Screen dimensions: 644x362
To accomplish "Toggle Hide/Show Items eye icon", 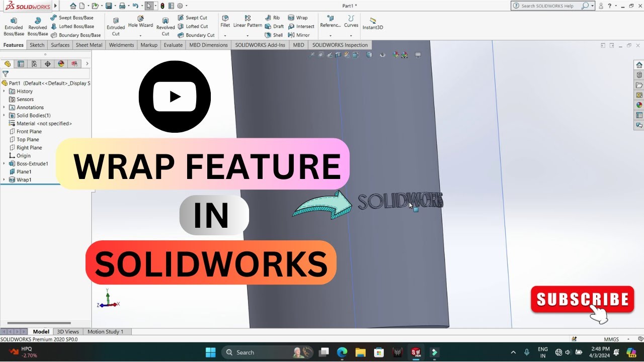I will coord(382,54).
